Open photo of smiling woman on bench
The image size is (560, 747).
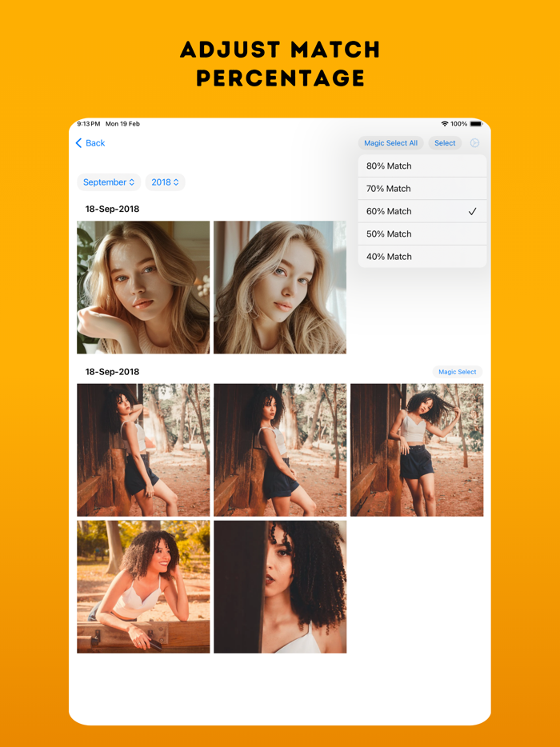click(x=143, y=586)
